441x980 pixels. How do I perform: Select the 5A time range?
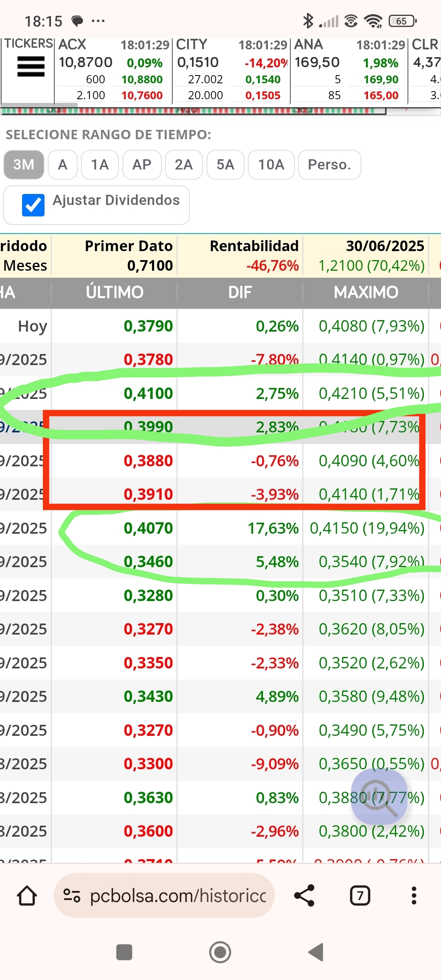click(x=225, y=165)
